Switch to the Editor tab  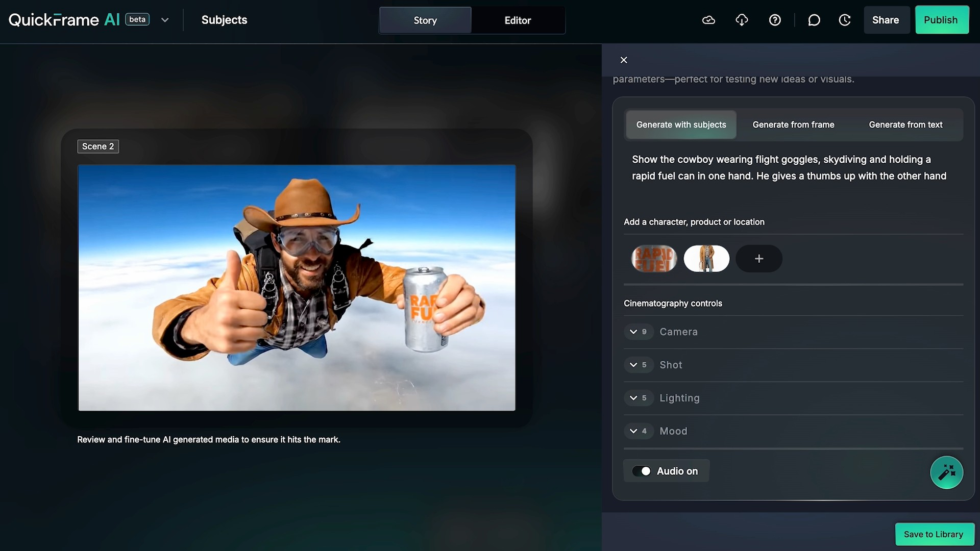coord(518,20)
